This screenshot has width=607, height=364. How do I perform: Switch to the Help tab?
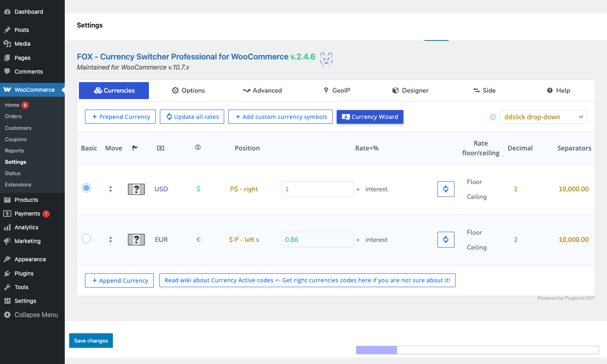(x=558, y=91)
